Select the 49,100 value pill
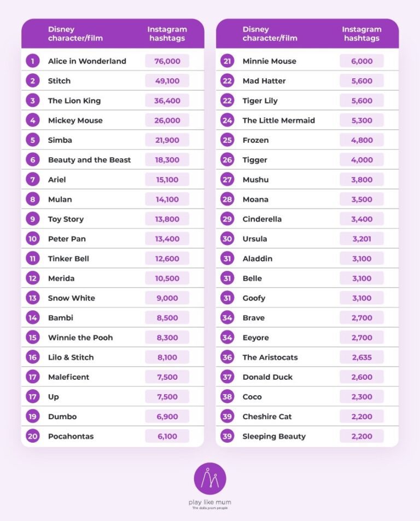This screenshot has width=420, height=521. click(167, 81)
